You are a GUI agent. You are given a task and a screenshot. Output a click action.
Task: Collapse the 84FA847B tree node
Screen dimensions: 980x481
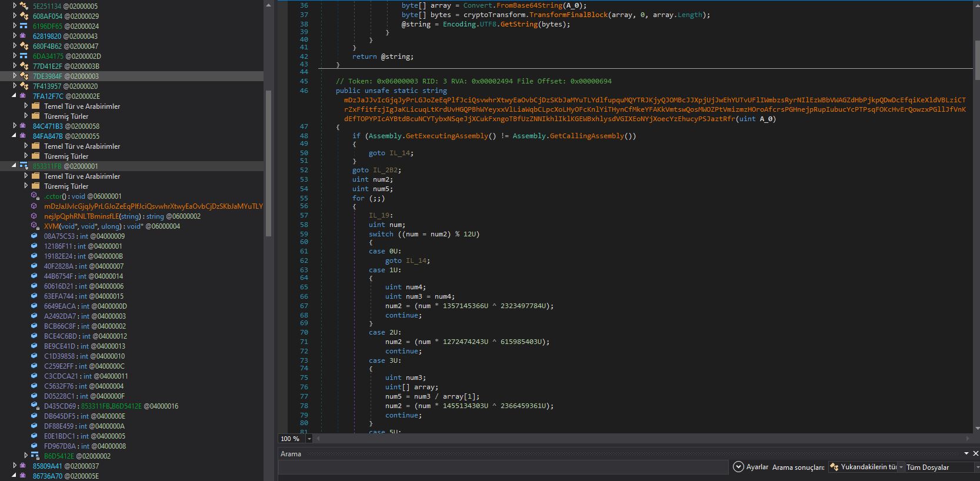pos(15,136)
